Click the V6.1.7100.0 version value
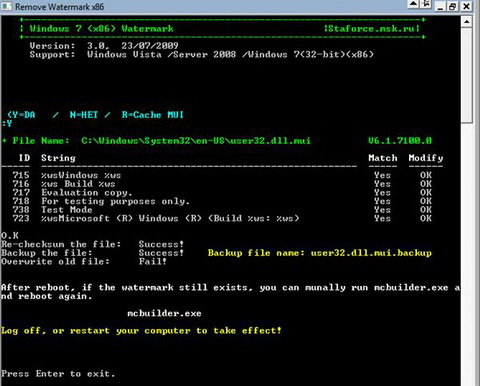The image size is (480, 386). 400,141
